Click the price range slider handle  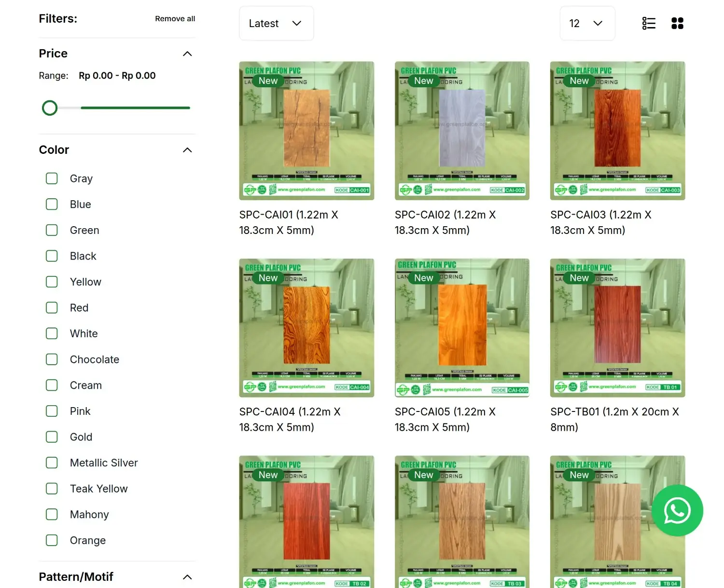click(x=50, y=108)
